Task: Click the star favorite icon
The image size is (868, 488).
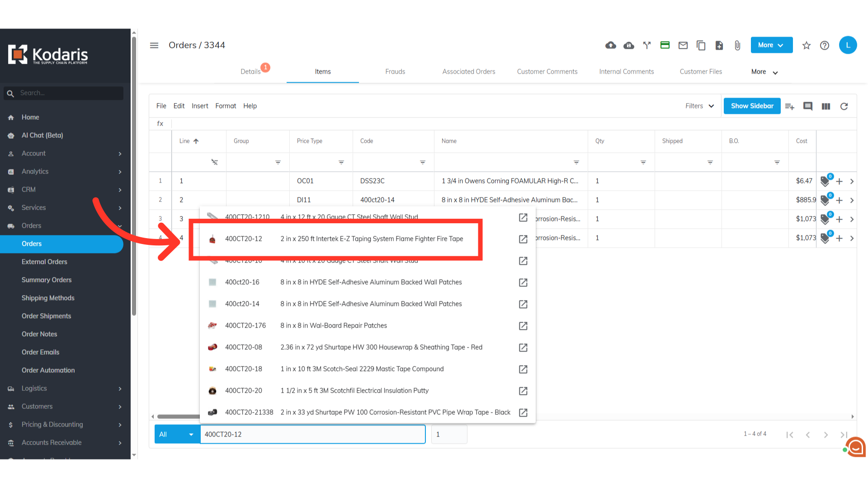Action: (806, 45)
